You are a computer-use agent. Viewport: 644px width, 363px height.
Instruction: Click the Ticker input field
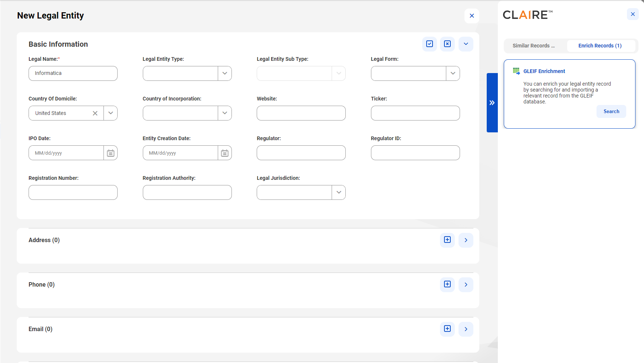click(415, 113)
